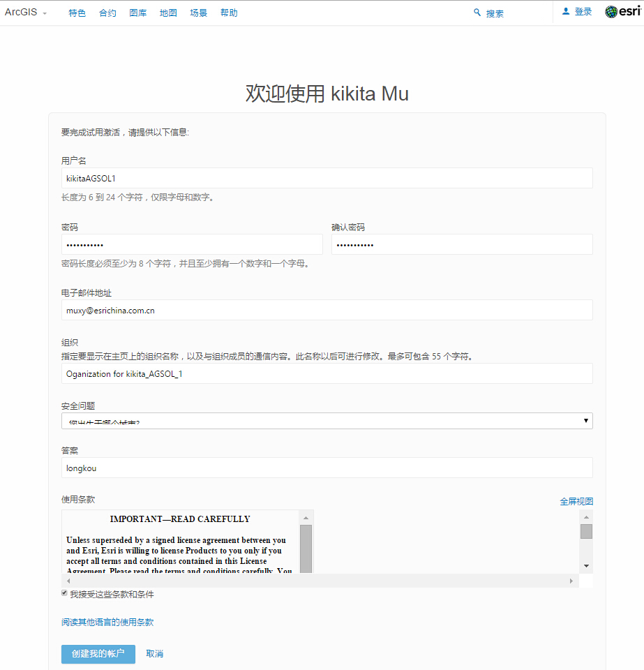The height and width of the screenshot is (670, 644).
Task: Open the 帮助 help menu
Action: click(x=229, y=13)
